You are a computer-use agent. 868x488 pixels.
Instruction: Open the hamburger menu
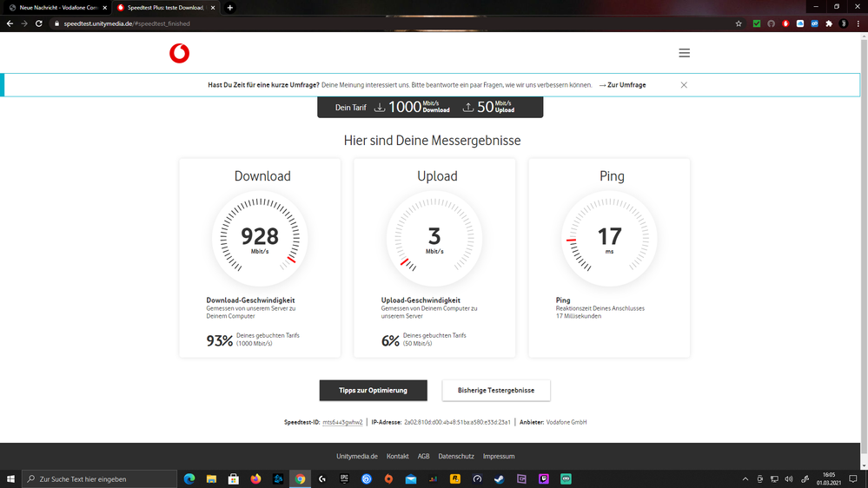pyautogui.click(x=684, y=53)
